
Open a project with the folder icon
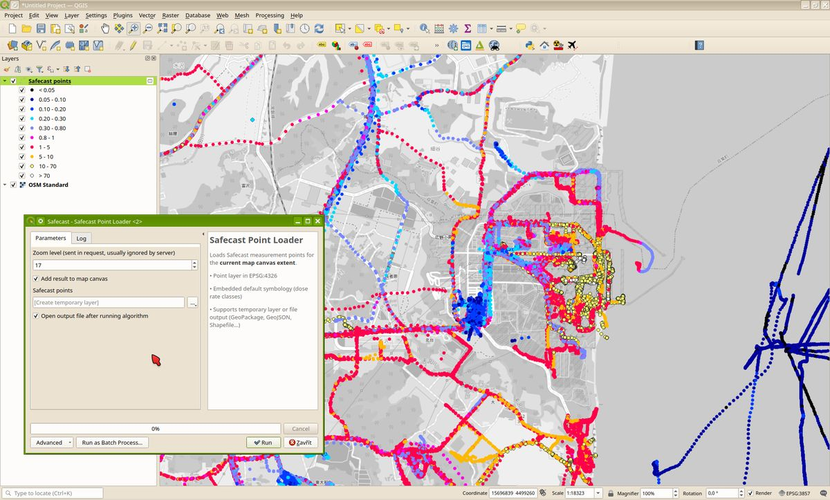tap(26, 29)
